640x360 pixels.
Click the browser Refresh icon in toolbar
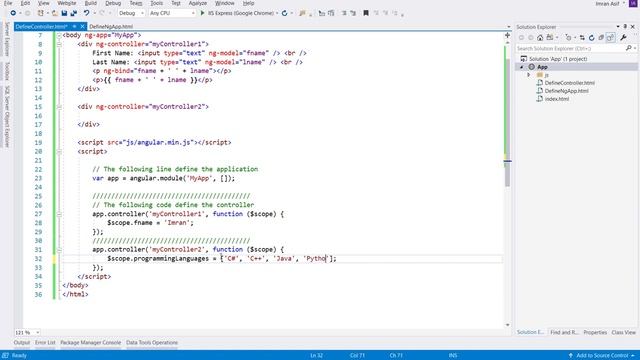pyautogui.click(x=284, y=13)
